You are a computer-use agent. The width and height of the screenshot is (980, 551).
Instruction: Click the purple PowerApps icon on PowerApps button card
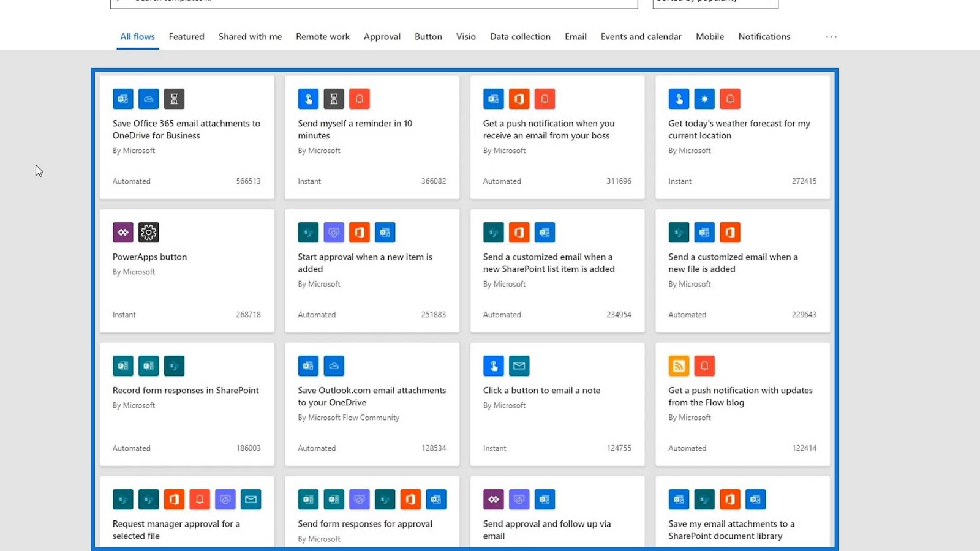(x=123, y=232)
